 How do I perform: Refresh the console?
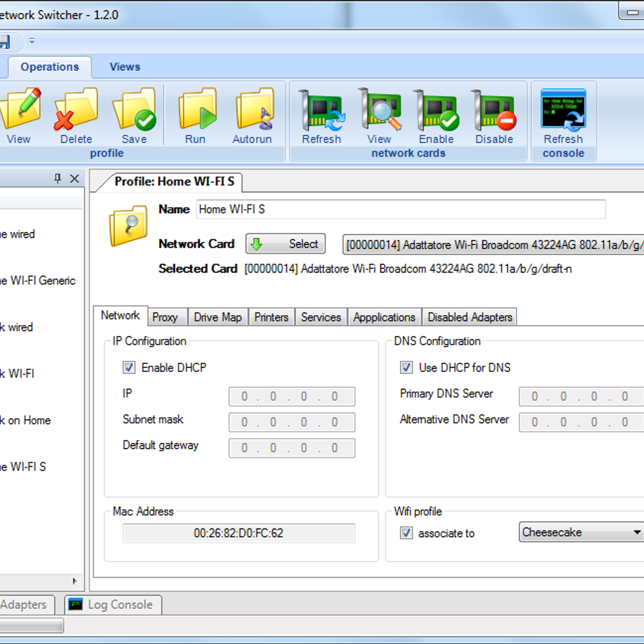[x=563, y=116]
